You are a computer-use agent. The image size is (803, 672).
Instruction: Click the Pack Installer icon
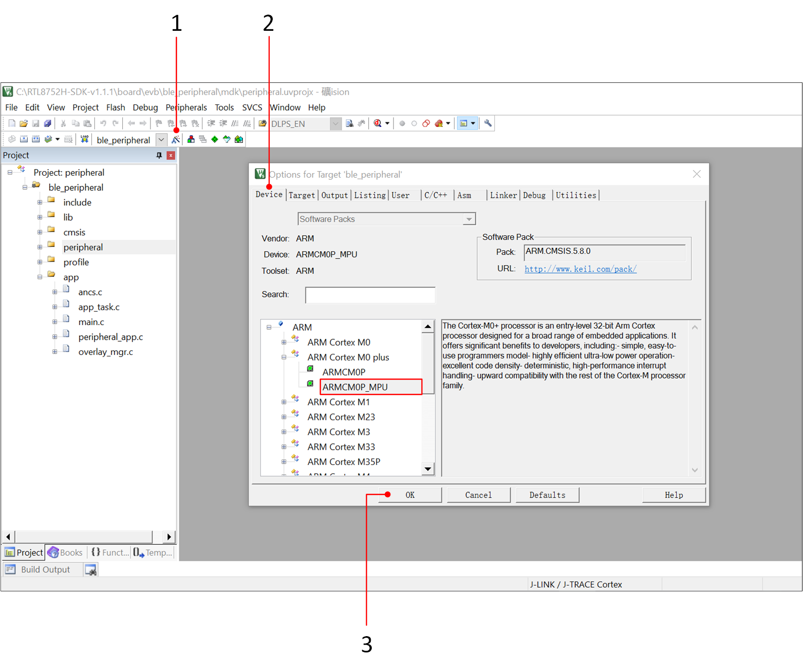point(239,139)
